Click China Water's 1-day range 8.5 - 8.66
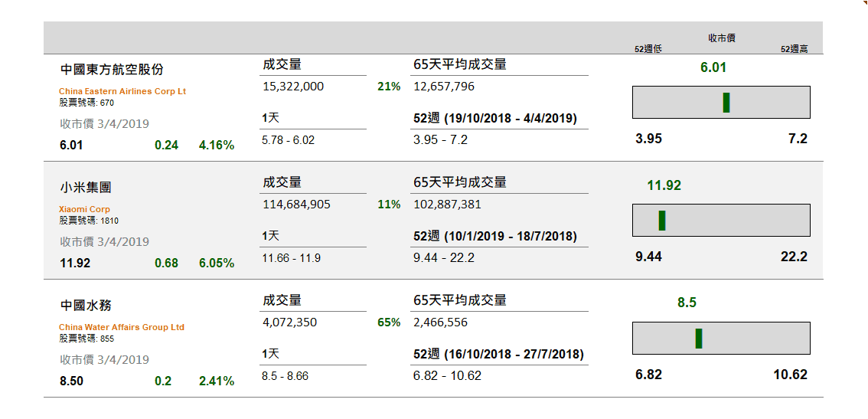Image resolution: width=868 pixels, height=419 pixels. (x=285, y=376)
